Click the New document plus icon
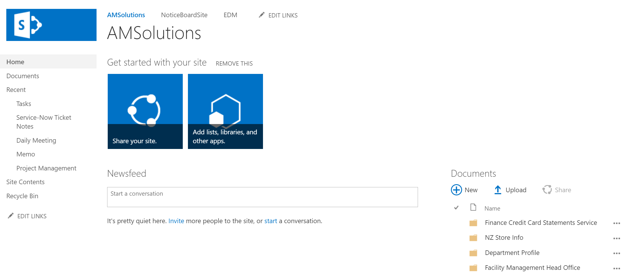The image size is (644, 273). (x=456, y=190)
